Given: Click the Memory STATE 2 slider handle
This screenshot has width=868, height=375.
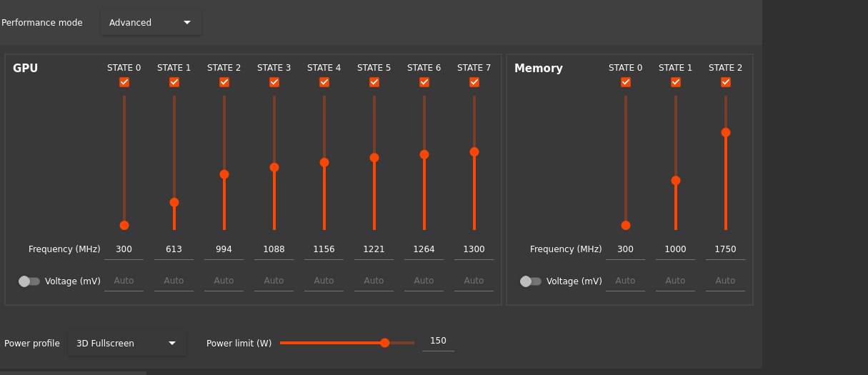Looking at the screenshot, I should pyautogui.click(x=726, y=132).
